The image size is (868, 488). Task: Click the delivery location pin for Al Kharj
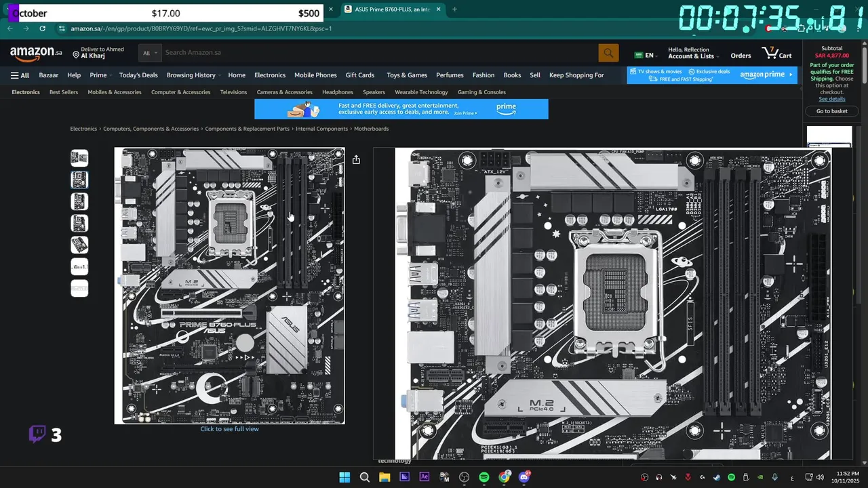point(76,55)
